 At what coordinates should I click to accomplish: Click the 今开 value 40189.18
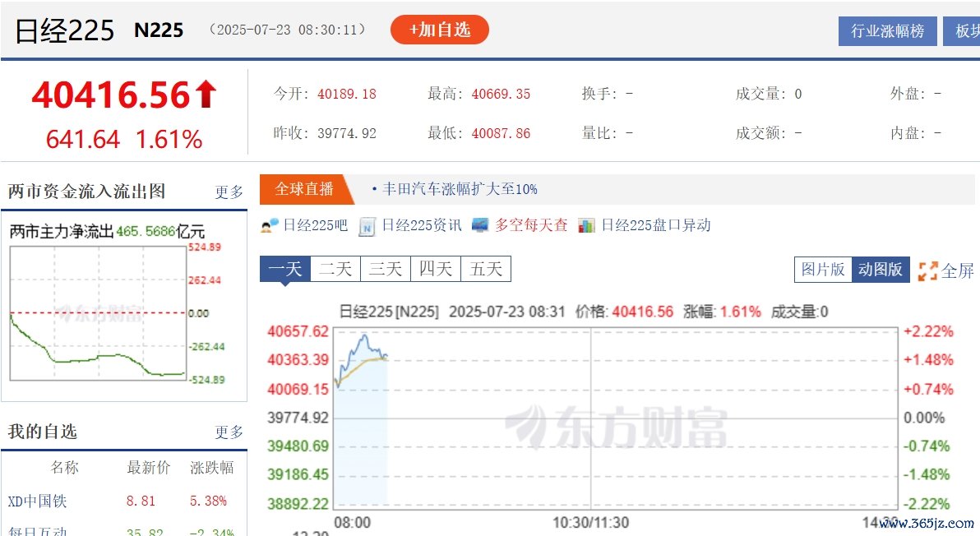347,94
